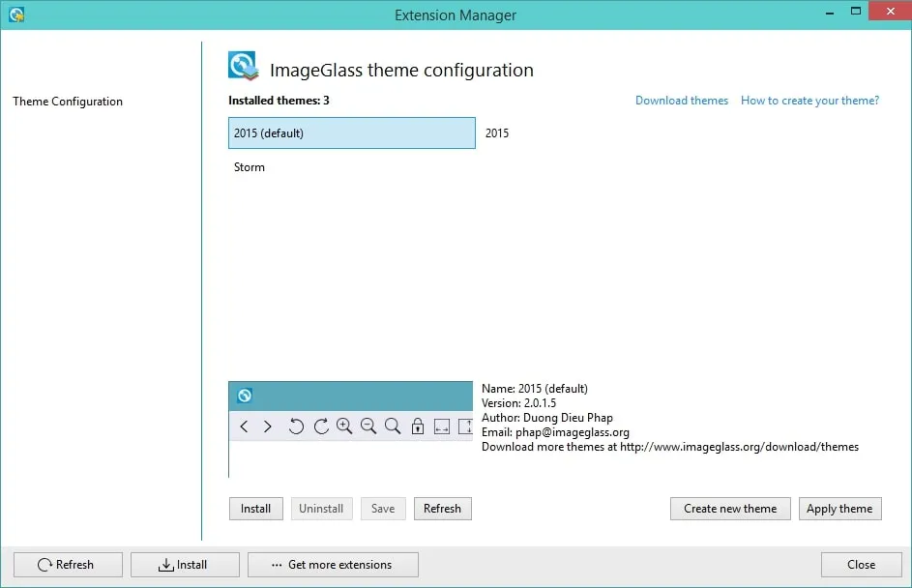The image size is (912, 588).
Task: Open the Download themes link
Action: point(682,101)
